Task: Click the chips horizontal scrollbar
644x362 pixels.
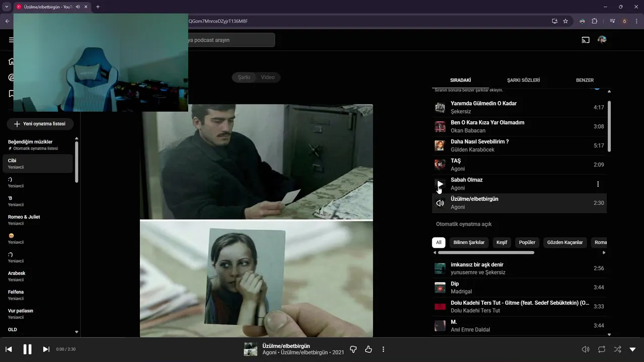Action: coord(486,252)
